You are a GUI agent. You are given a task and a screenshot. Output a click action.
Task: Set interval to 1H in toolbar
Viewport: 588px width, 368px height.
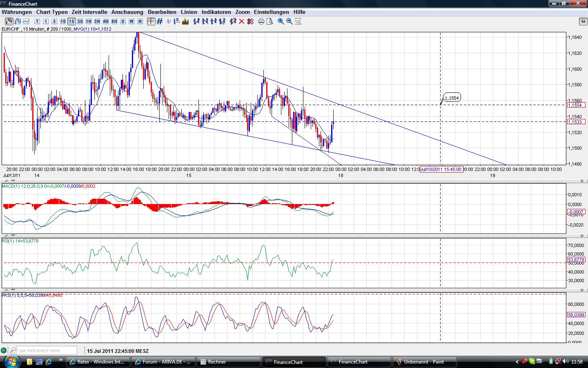pos(89,21)
